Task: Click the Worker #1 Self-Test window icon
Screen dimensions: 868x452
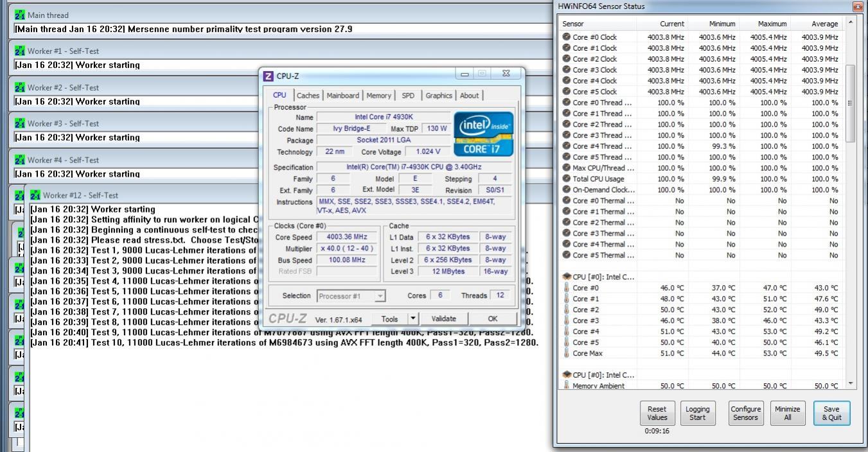Action: [20, 51]
